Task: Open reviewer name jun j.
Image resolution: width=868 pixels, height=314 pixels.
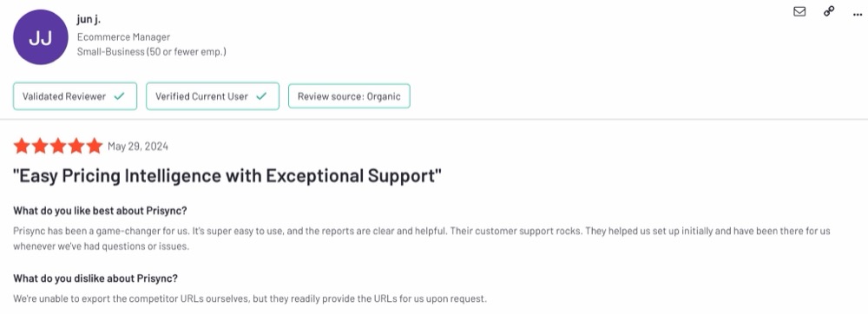Action: [x=89, y=20]
